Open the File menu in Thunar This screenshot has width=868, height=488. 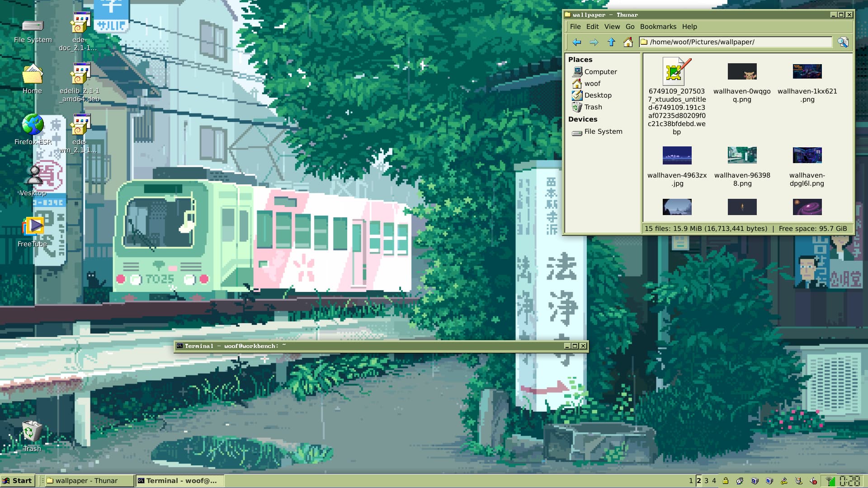(x=575, y=27)
